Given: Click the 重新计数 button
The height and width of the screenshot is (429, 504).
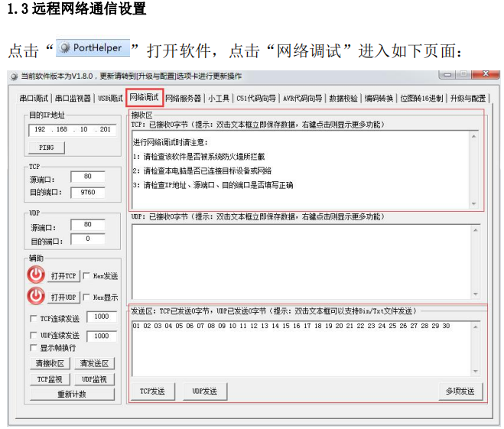Looking at the screenshot, I should point(72,394).
